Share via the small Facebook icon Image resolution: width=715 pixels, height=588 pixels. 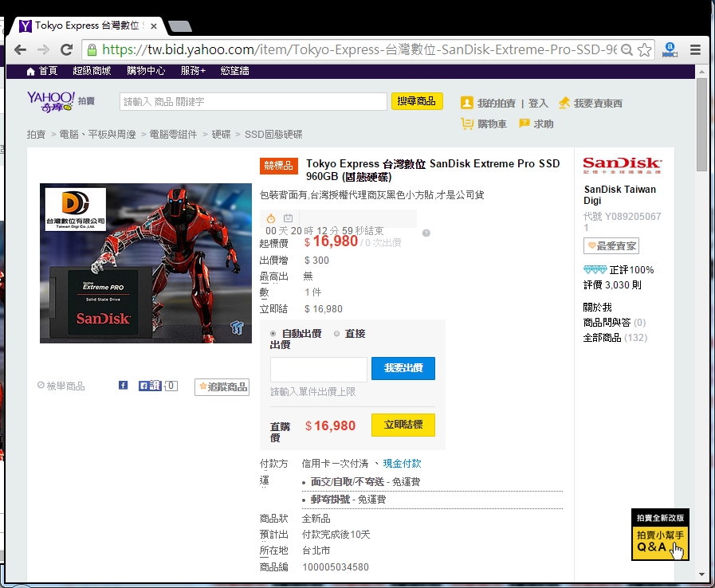click(123, 386)
